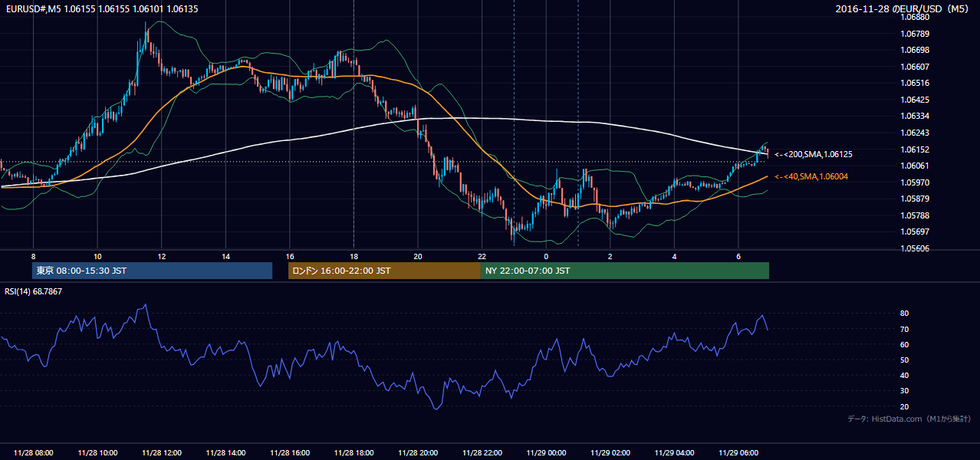The width and height of the screenshot is (980, 460).
Task: Click the RSI 30 level label
Action: pos(905,391)
